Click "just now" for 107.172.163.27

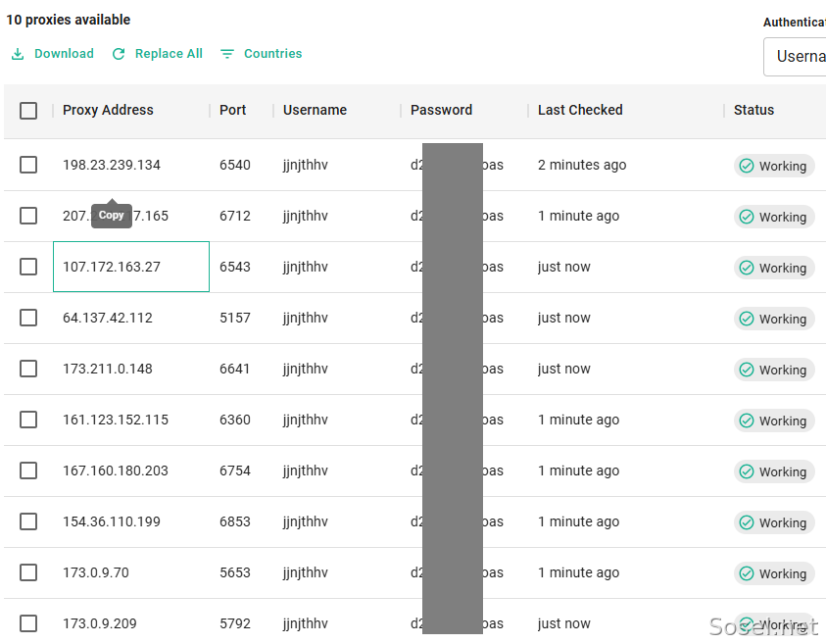[x=563, y=267]
